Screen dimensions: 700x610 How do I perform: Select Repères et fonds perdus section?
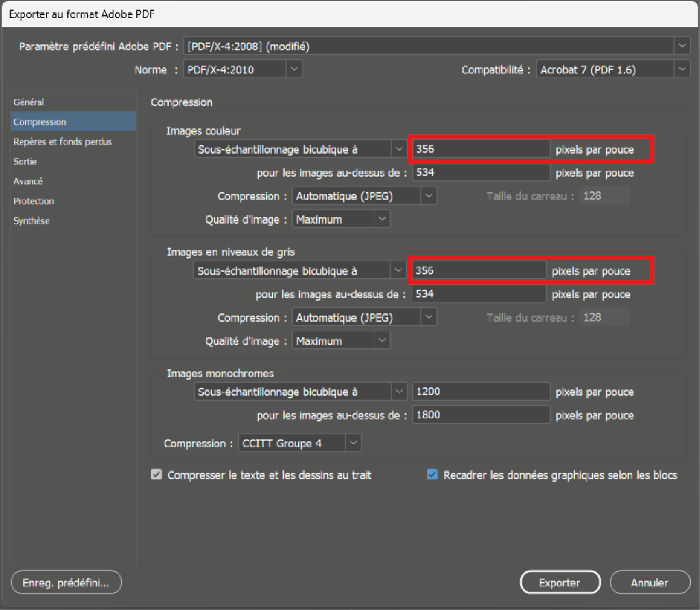point(62,142)
